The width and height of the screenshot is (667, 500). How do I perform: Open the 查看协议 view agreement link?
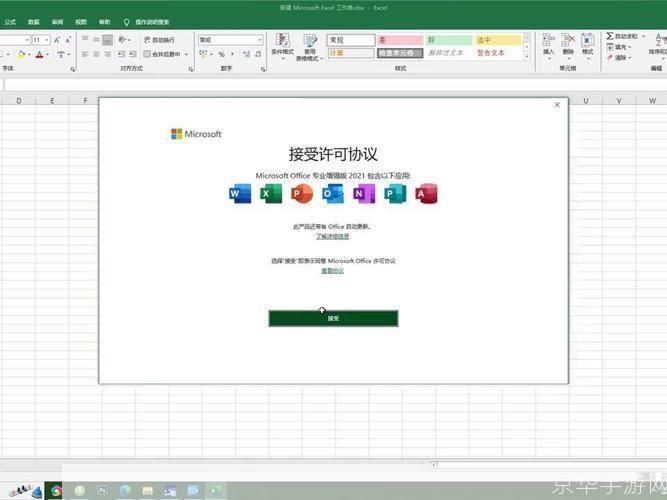click(x=332, y=271)
